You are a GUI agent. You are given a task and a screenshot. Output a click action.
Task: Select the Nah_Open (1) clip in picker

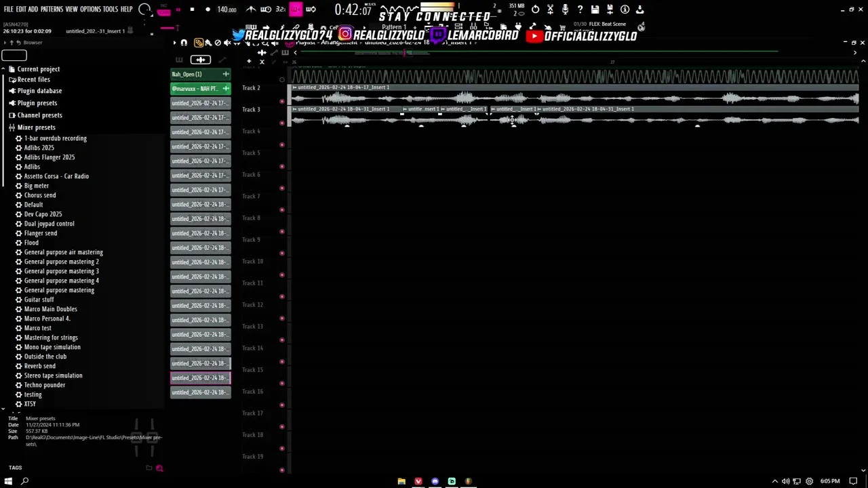(200, 74)
